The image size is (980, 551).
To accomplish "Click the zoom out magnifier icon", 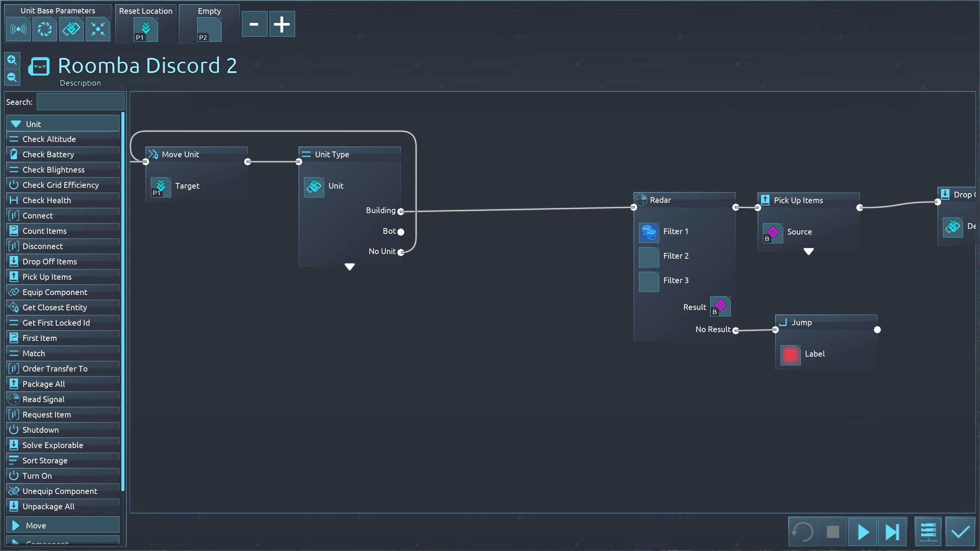I will tap(12, 78).
